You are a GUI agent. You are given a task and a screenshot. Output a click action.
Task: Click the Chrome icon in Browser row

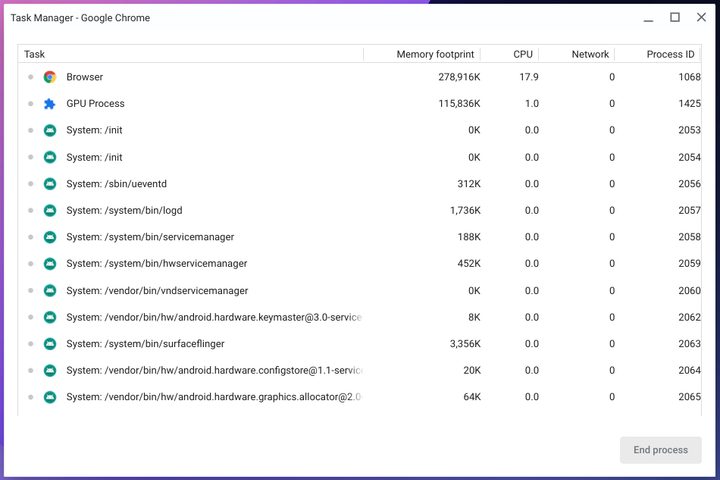(x=50, y=77)
